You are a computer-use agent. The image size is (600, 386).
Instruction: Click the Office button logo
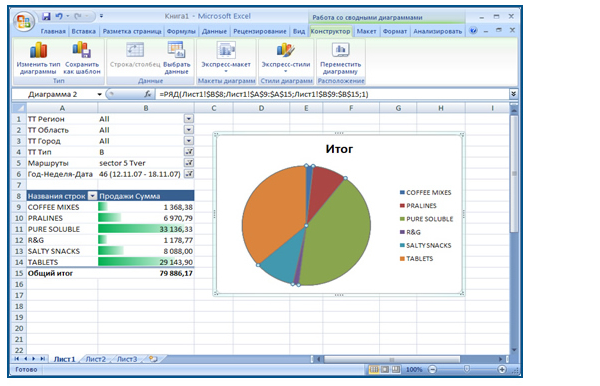[x=23, y=21]
